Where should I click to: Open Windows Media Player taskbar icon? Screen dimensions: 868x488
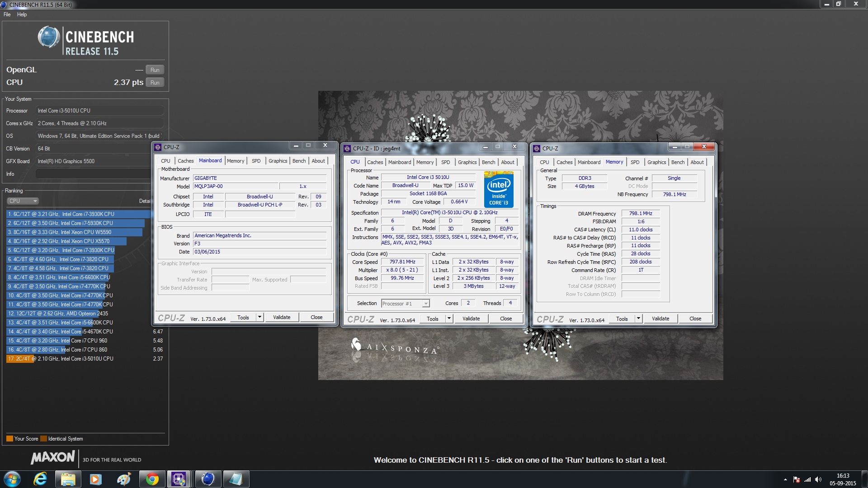pyautogui.click(x=95, y=479)
